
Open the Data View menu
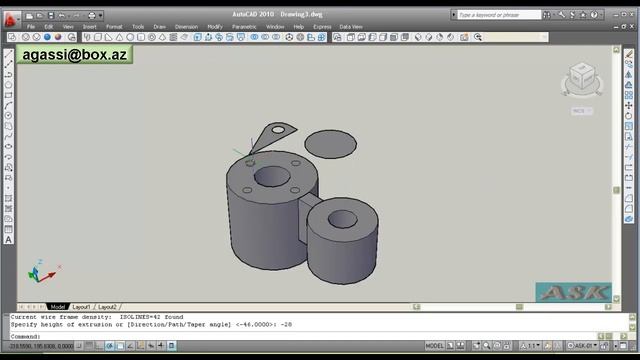click(351, 27)
